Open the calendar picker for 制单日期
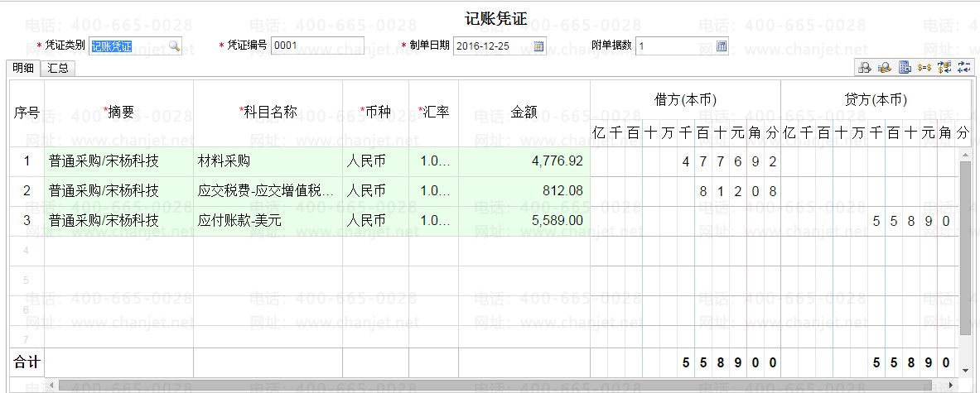Image resolution: width=980 pixels, height=393 pixels. pyautogui.click(x=538, y=46)
